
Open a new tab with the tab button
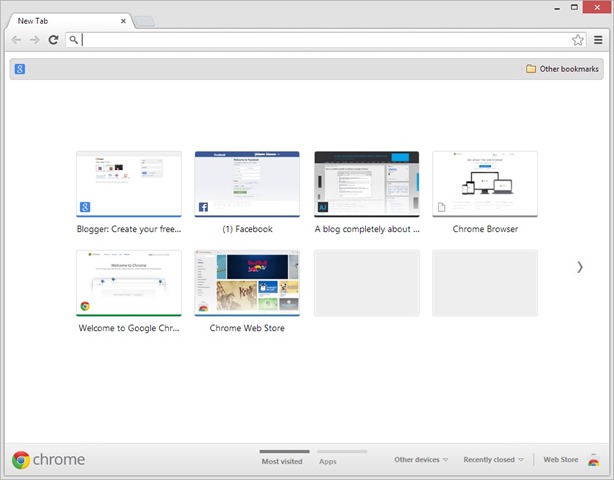coord(143,20)
